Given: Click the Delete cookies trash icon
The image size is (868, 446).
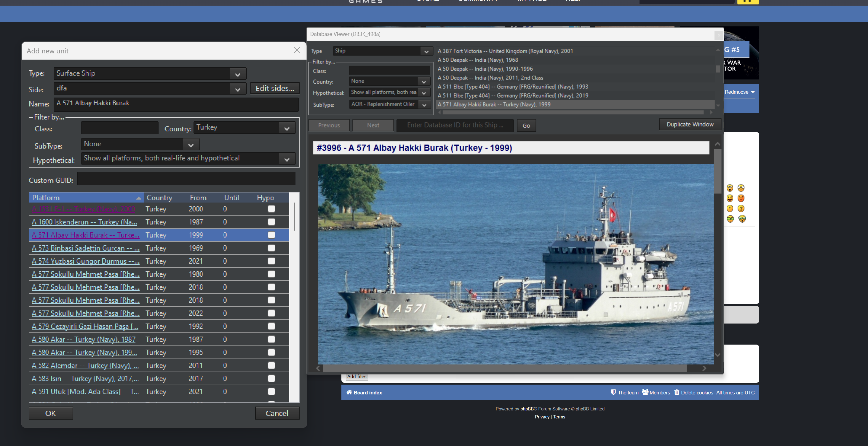Looking at the screenshot, I should pos(677,392).
